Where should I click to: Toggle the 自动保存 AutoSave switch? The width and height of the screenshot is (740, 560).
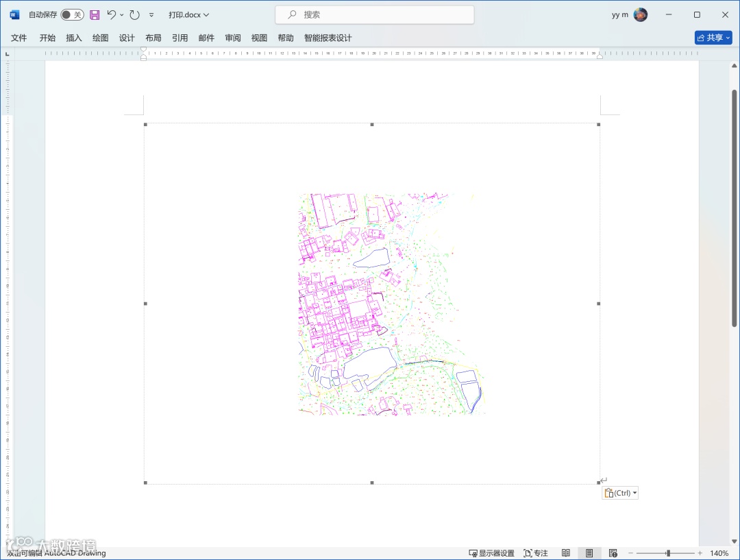tap(72, 14)
